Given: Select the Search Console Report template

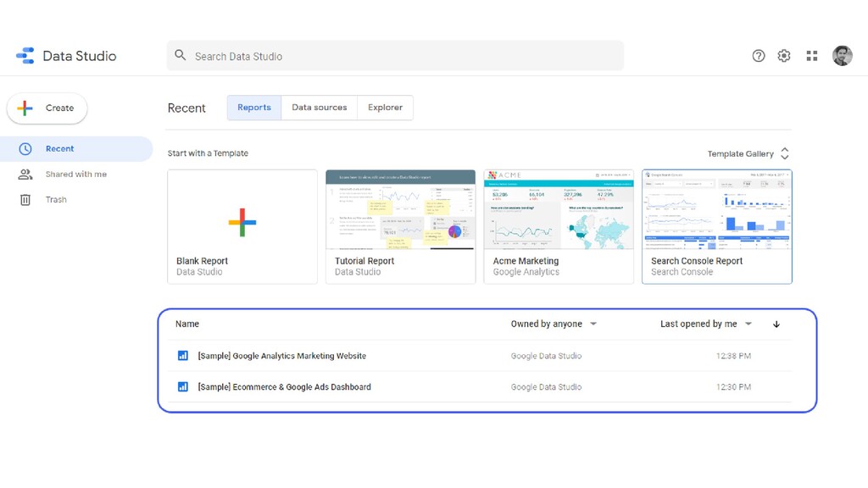Looking at the screenshot, I should click(x=717, y=227).
